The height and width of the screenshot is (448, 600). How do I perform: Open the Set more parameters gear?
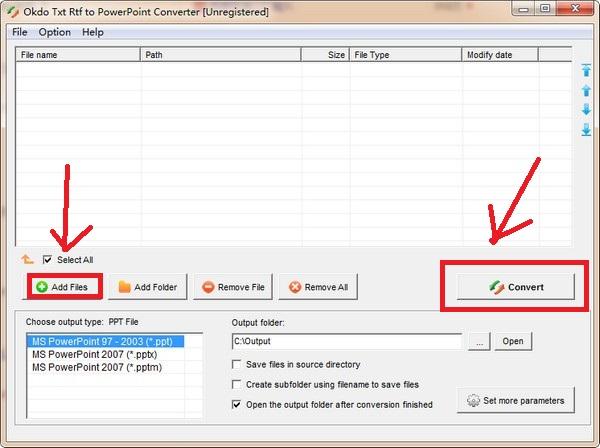[x=473, y=401]
